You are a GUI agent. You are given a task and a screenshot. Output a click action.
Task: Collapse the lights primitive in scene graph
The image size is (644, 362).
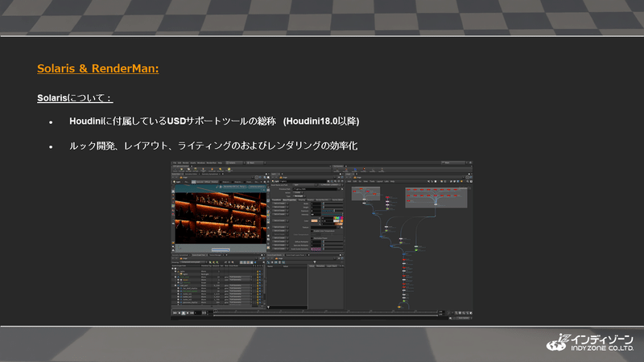click(175, 271)
